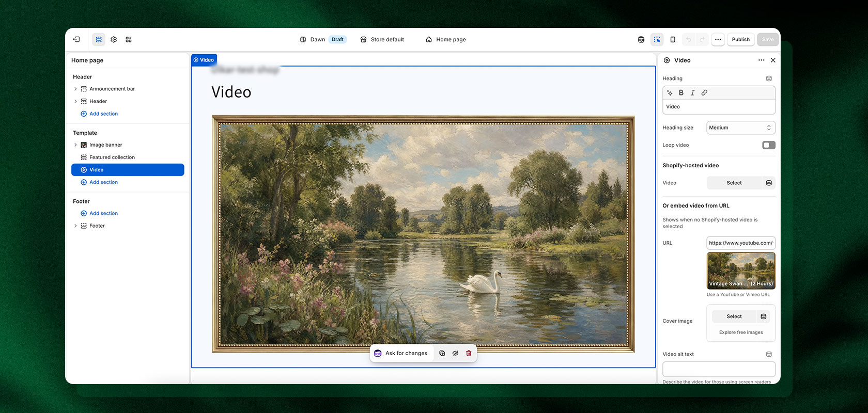
Task: Click the YouTube URL field
Action: (740, 243)
